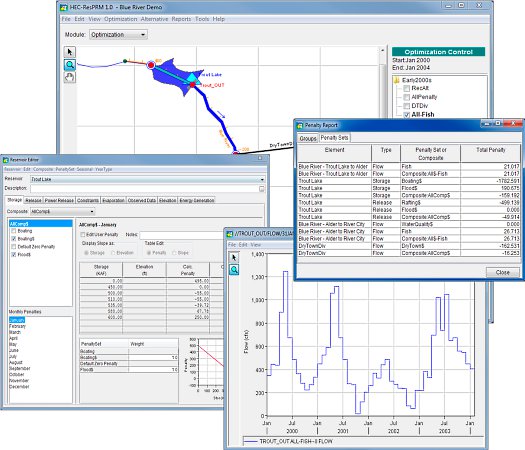Click the red inflow junction node above Trout Lake

pyautogui.click(x=151, y=65)
